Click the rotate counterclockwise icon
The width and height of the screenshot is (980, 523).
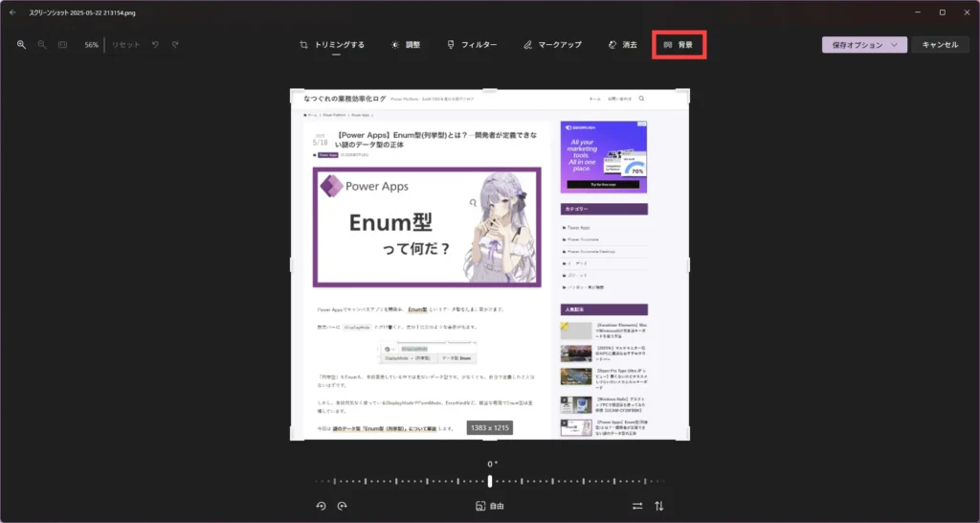tap(322, 506)
